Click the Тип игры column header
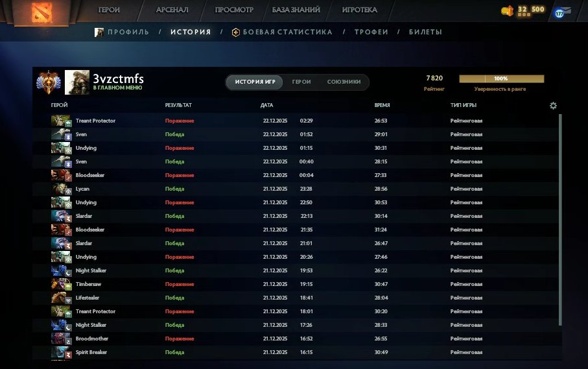Screen dimensions: 588x369 [x=464, y=105]
